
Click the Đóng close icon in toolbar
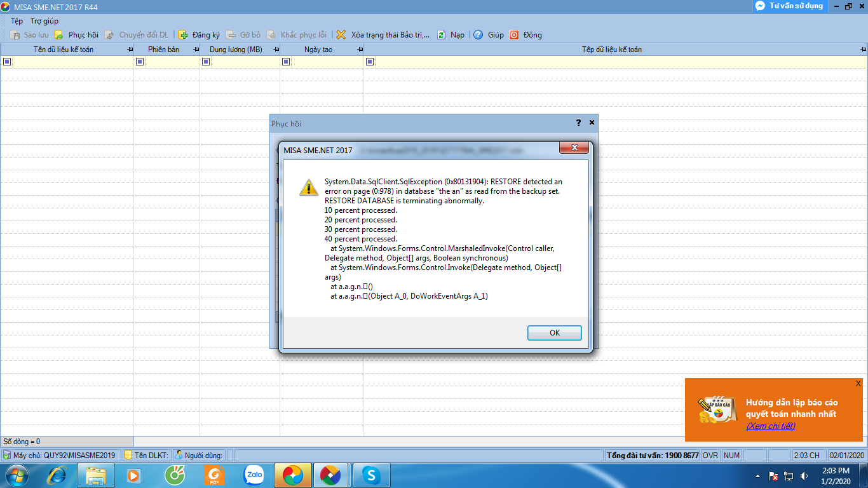514,35
